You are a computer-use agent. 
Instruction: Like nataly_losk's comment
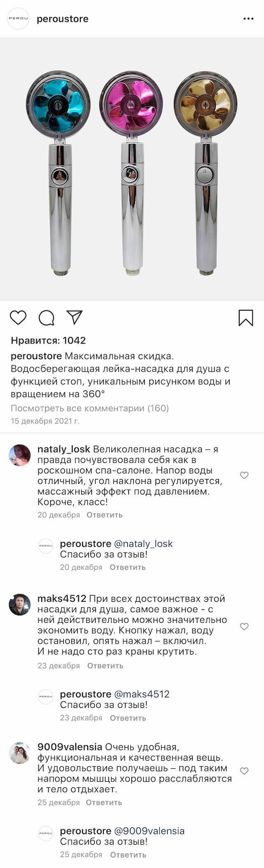[x=244, y=475]
